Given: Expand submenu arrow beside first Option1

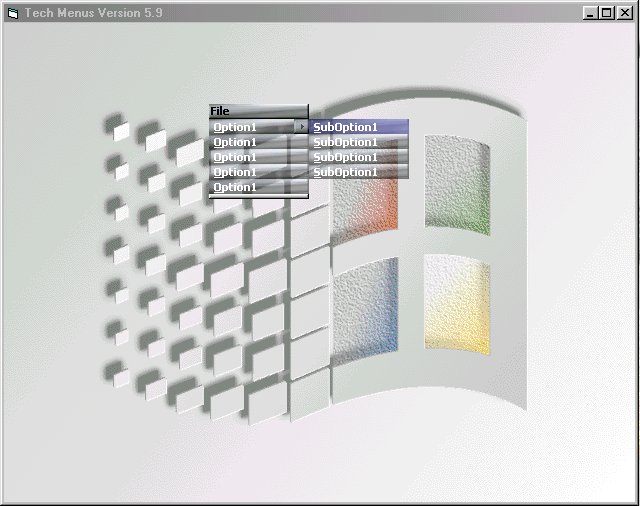Looking at the screenshot, I should [x=301, y=127].
